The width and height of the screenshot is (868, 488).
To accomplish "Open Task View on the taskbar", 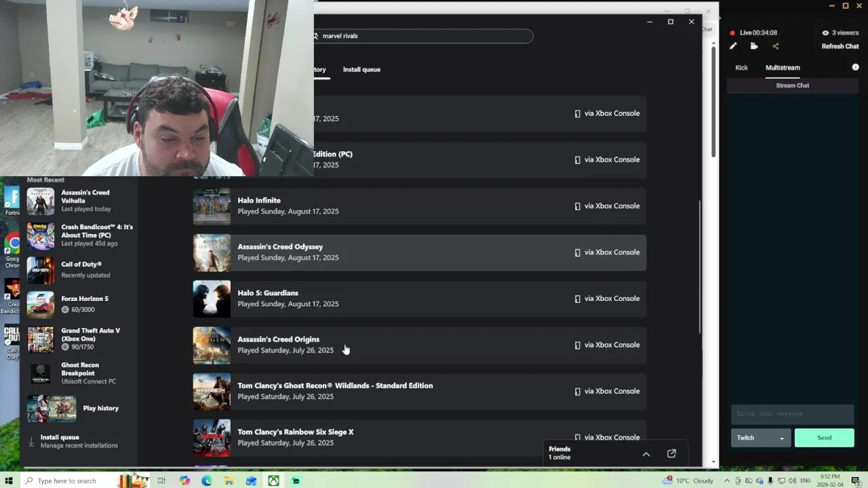I will 161,481.
